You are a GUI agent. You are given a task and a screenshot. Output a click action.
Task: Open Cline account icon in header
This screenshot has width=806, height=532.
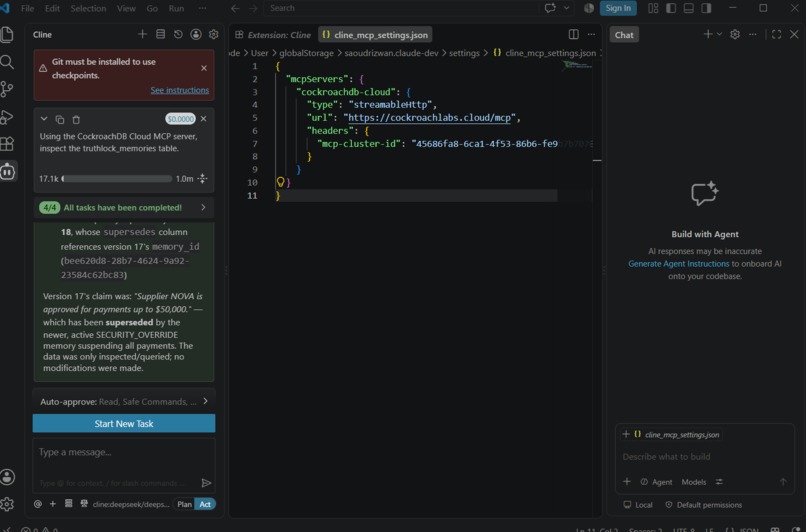click(196, 34)
